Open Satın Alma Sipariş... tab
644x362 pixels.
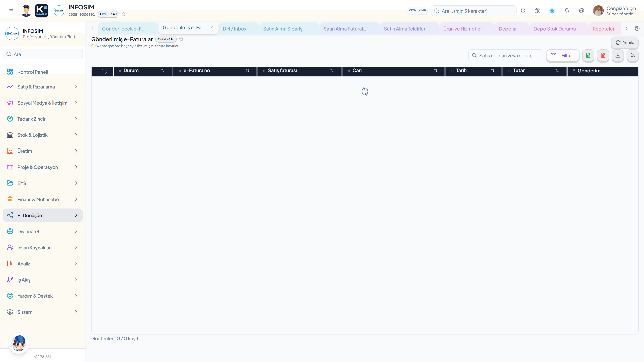tap(289, 29)
